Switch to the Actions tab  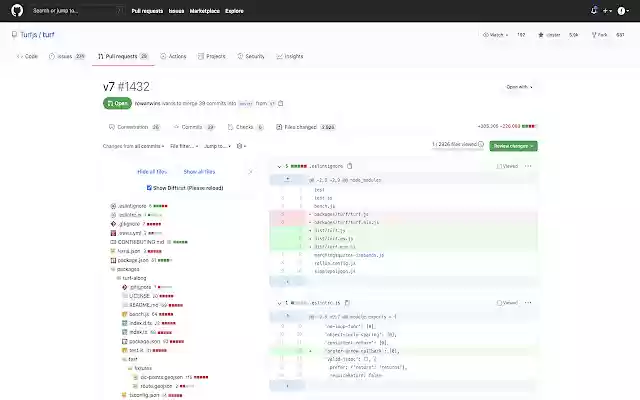coord(173,56)
